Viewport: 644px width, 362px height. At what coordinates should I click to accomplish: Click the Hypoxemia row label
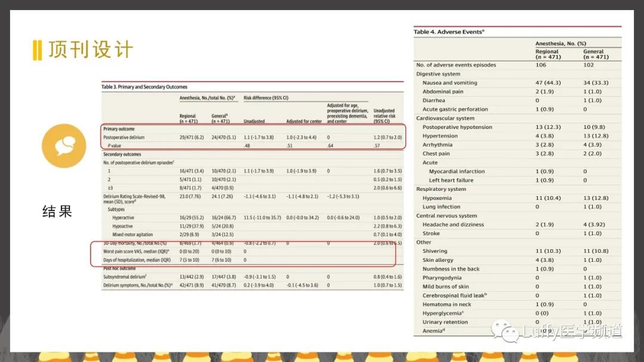pyautogui.click(x=437, y=198)
